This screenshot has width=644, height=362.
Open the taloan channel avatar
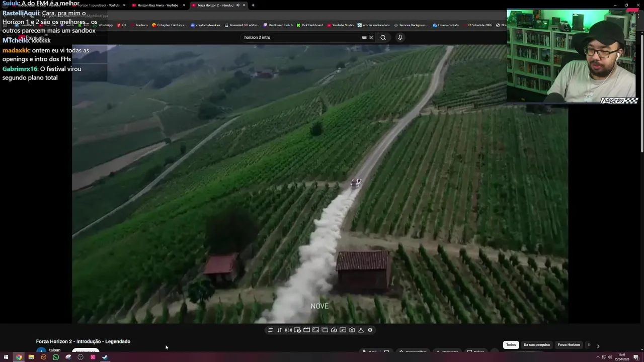[x=41, y=350]
